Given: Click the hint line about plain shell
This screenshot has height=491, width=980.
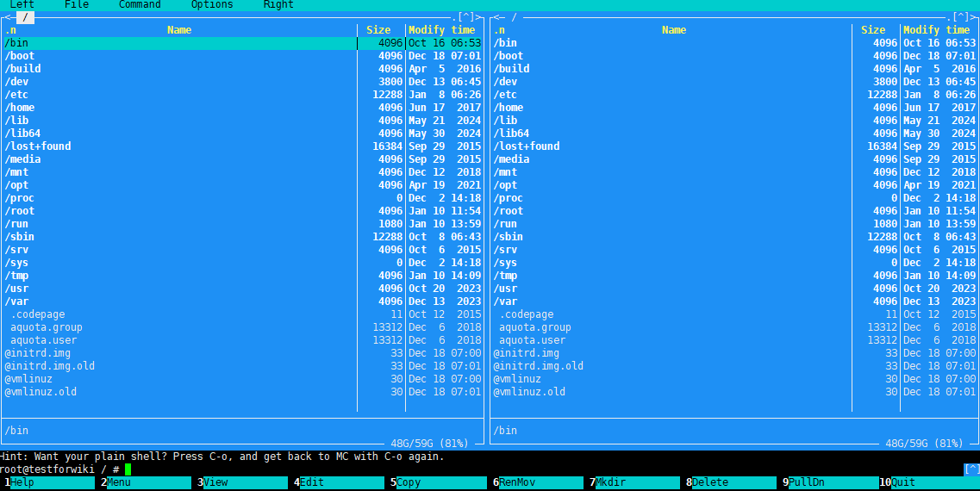Looking at the screenshot, I should (222, 457).
